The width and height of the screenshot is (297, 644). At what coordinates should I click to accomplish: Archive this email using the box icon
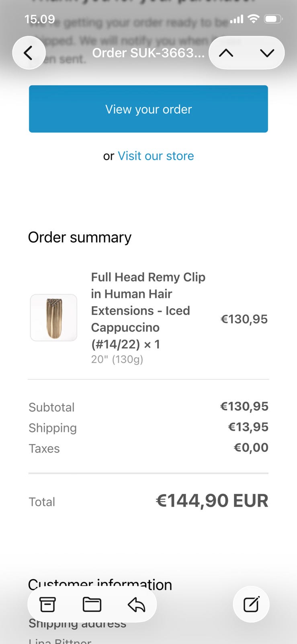click(47, 604)
